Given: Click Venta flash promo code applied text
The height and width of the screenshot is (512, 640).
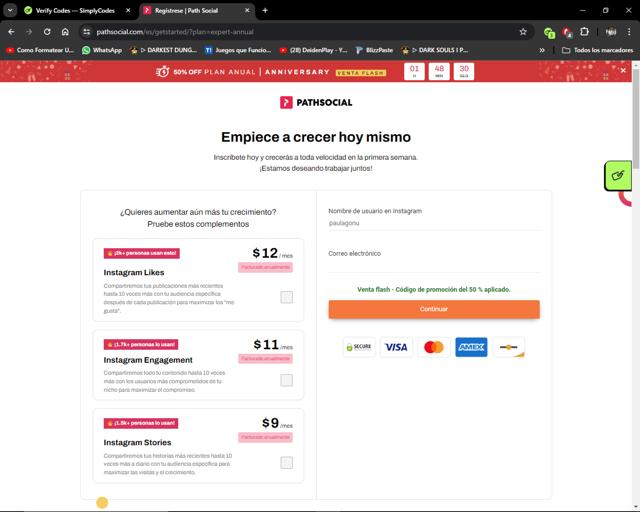Looking at the screenshot, I should (x=434, y=289).
